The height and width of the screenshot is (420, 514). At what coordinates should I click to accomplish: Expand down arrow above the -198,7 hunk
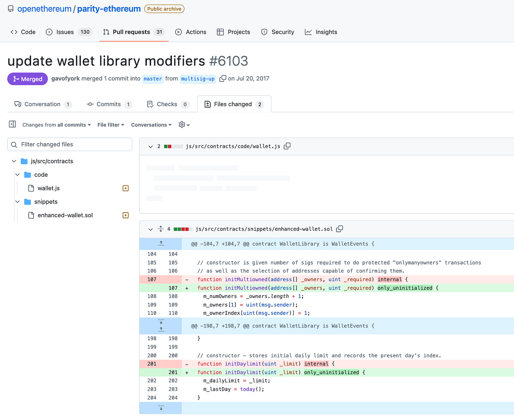161,322
